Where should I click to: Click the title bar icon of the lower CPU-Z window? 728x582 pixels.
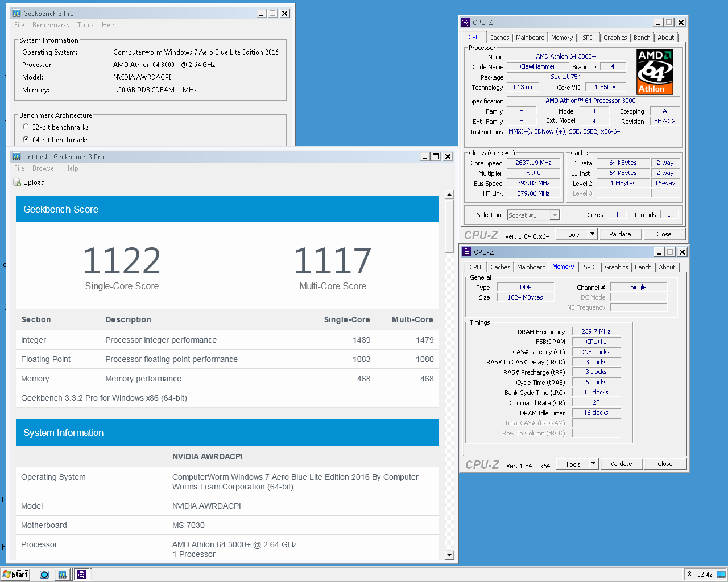click(467, 252)
